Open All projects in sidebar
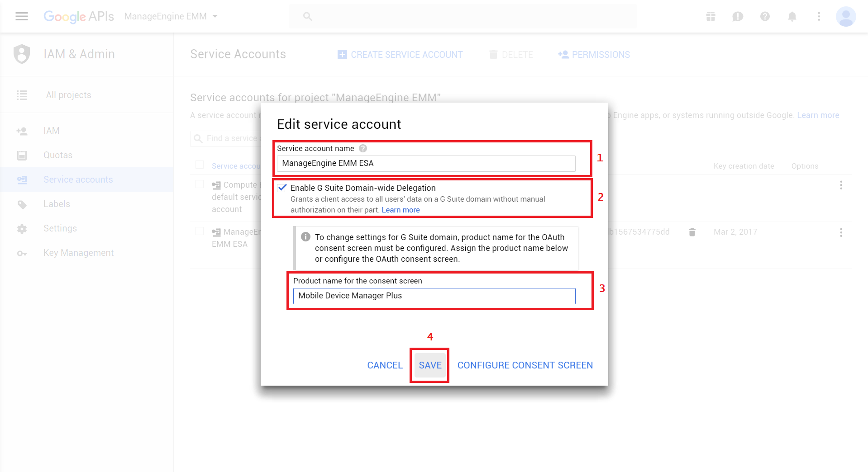Screen dimensions: 868x472 [x=68, y=95]
